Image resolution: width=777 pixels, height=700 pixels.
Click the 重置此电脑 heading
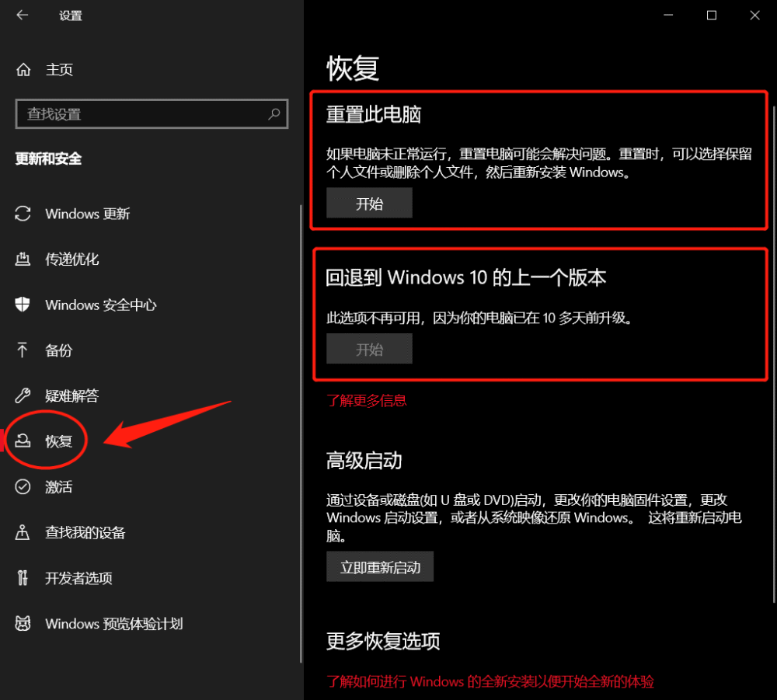374,114
